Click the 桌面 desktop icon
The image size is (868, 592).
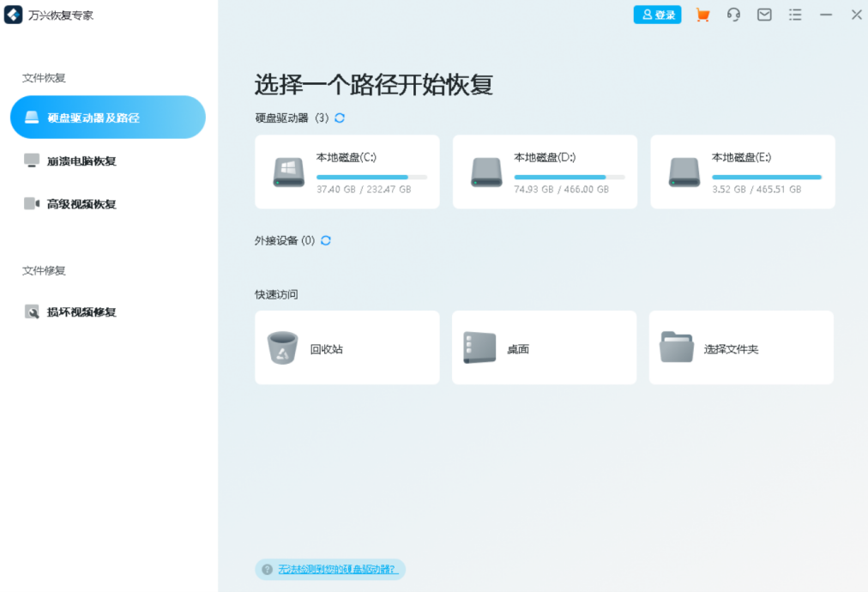(x=479, y=347)
